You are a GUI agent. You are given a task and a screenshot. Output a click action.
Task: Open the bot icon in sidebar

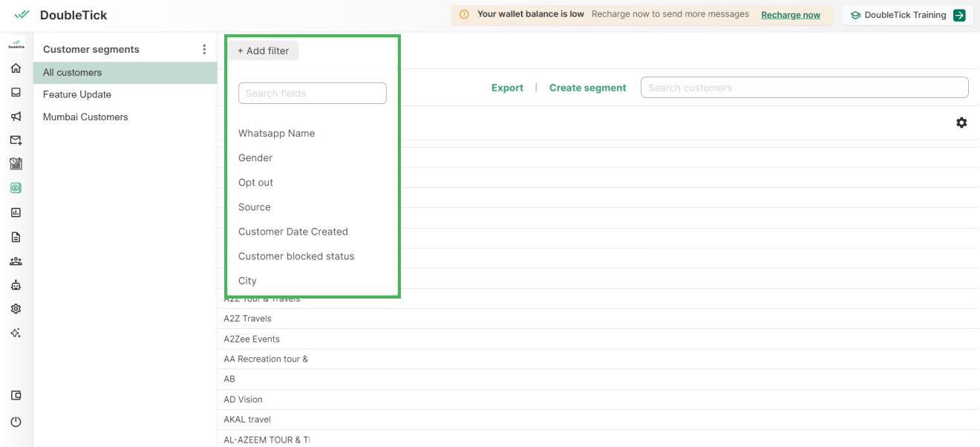coord(16,285)
